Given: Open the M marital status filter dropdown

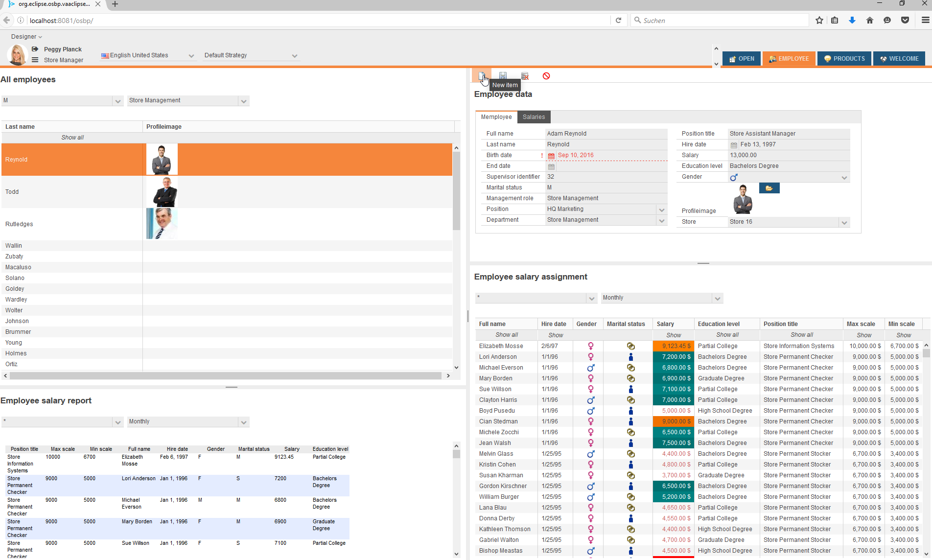Looking at the screenshot, I should point(118,101).
